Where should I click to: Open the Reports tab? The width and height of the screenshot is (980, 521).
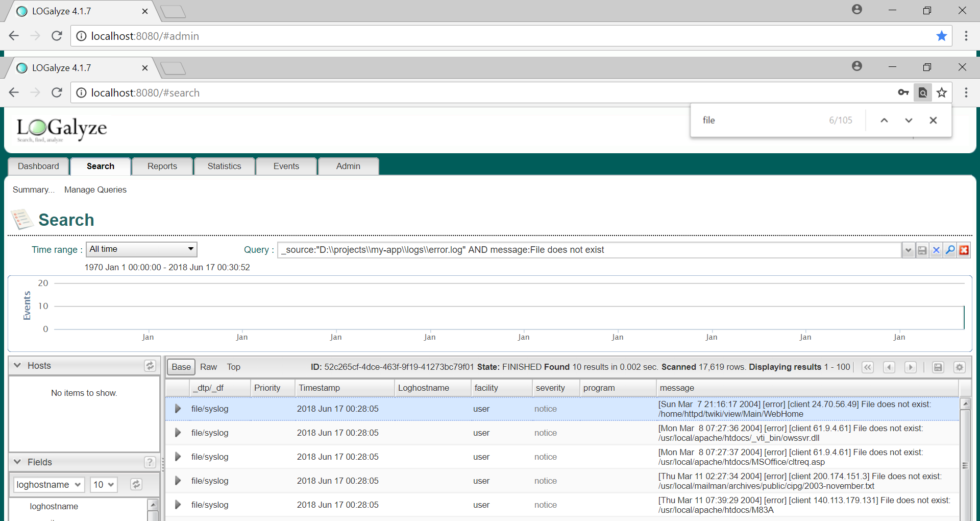pyautogui.click(x=162, y=166)
